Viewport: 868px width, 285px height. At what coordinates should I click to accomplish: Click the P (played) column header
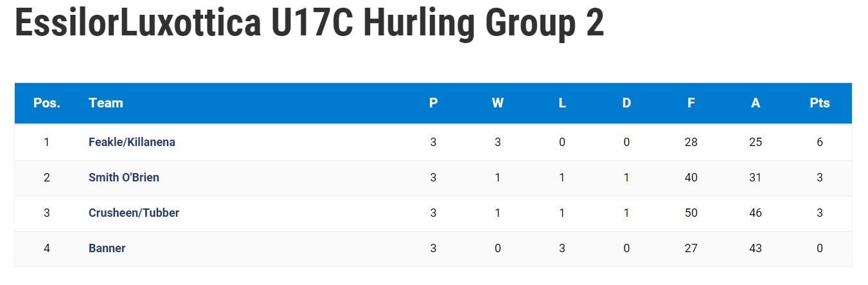pyautogui.click(x=434, y=103)
